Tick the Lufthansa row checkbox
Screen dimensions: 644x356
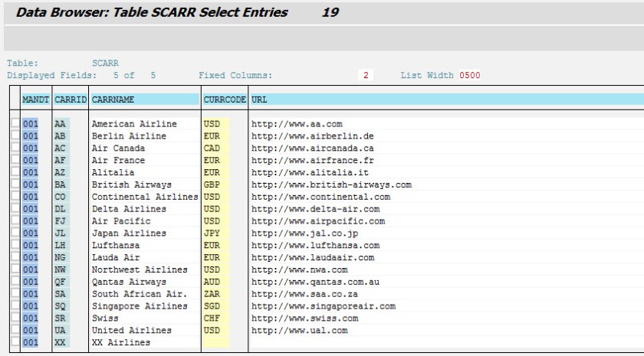[15, 245]
